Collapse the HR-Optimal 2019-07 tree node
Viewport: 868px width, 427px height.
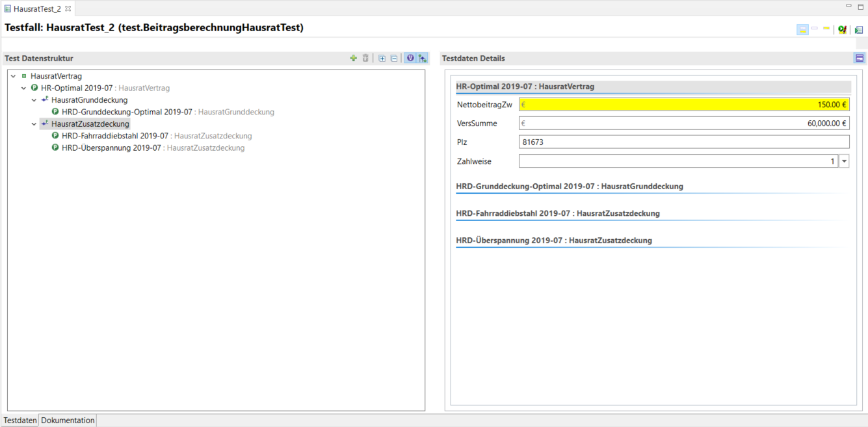click(x=24, y=88)
